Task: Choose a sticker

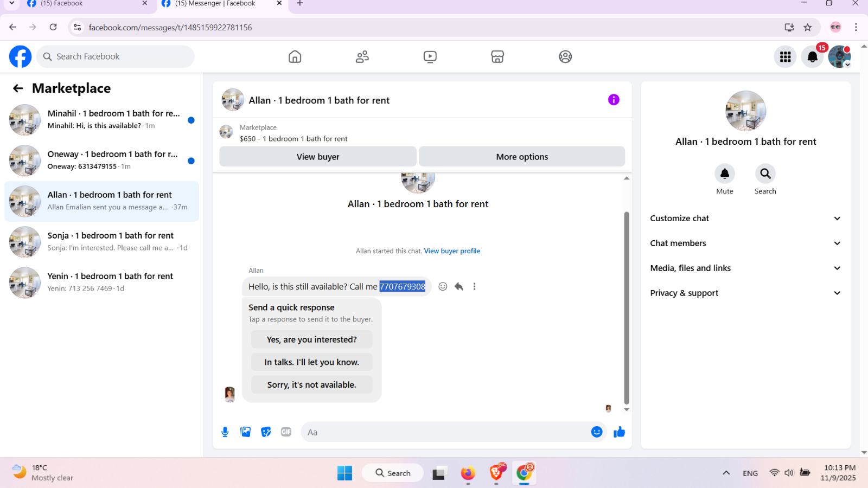Action: click(266, 432)
